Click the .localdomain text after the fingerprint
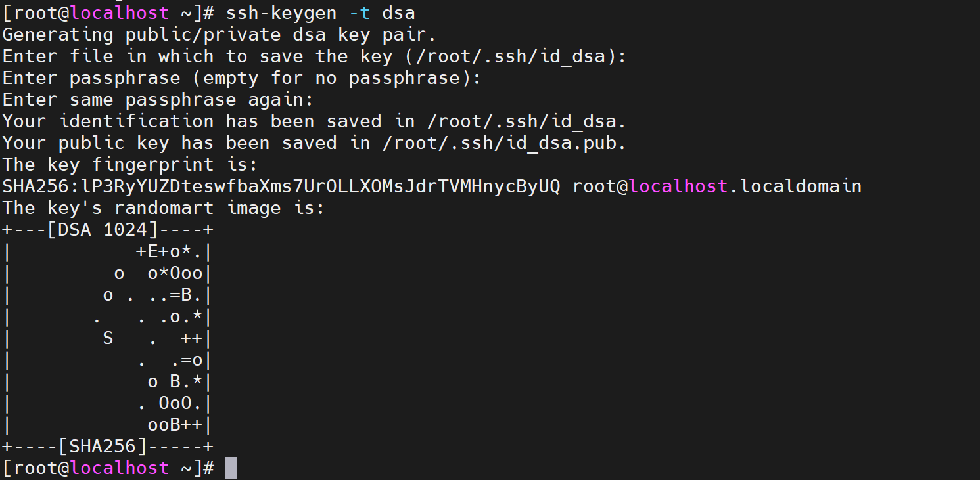Screen dimensions: 980x480 tap(795, 186)
